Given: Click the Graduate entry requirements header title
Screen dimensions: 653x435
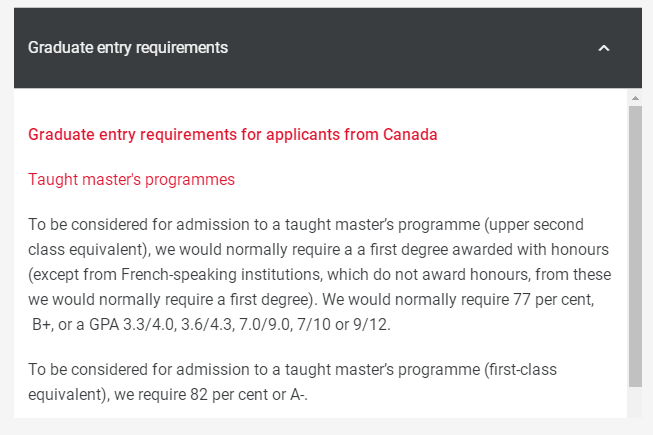Looking at the screenshot, I should 128,47.
